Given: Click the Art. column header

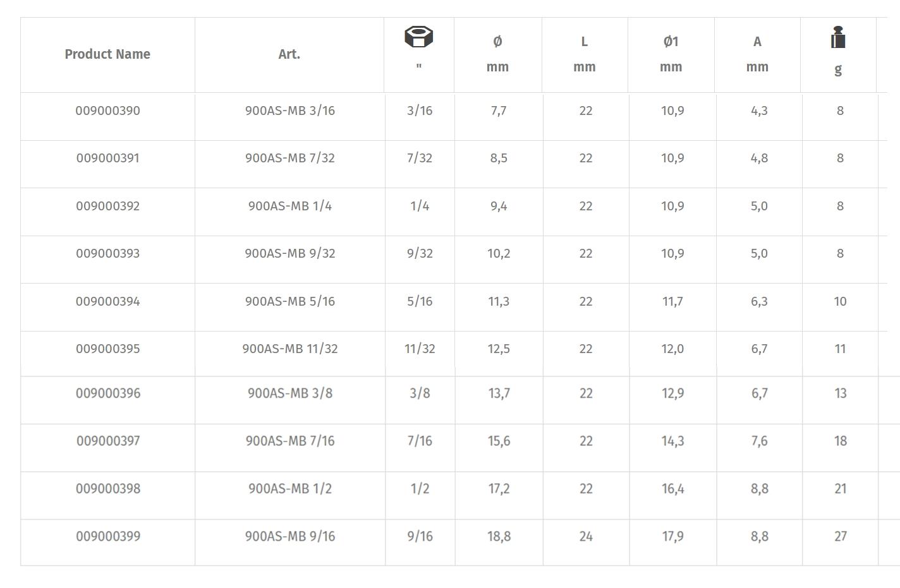Looking at the screenshot, I should [x=289, y=54].
